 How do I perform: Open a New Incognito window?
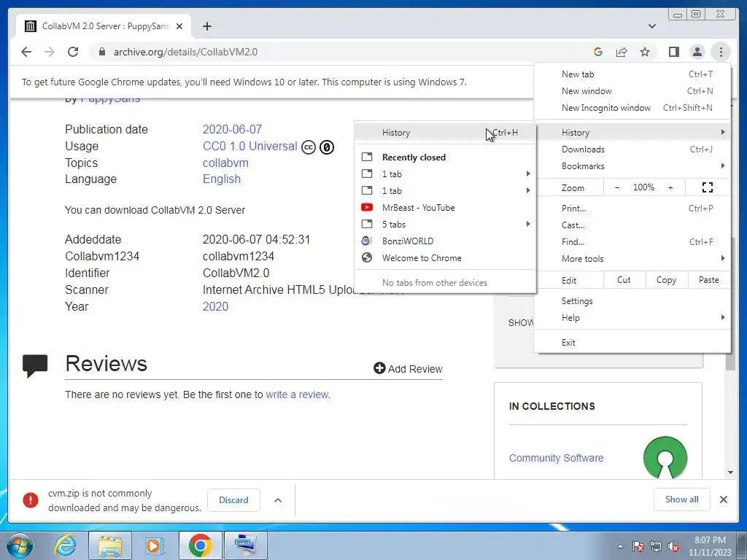[x=632, y=108]
